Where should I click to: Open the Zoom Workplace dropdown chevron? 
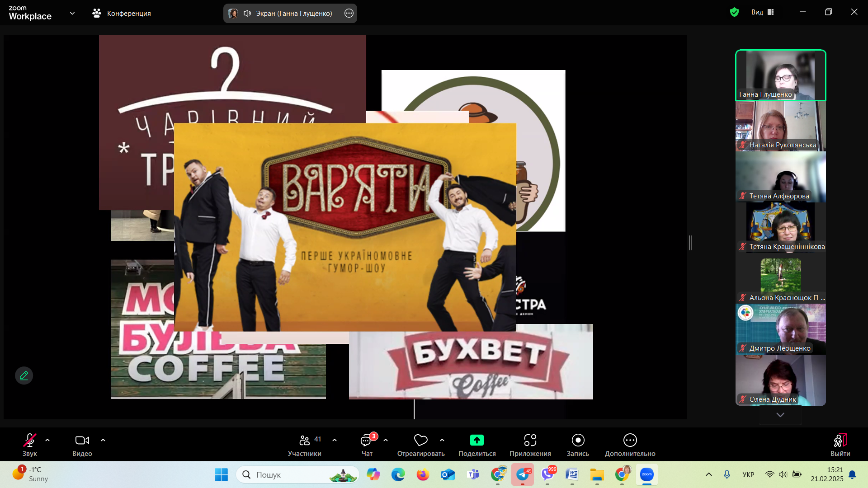click(72, 13)
